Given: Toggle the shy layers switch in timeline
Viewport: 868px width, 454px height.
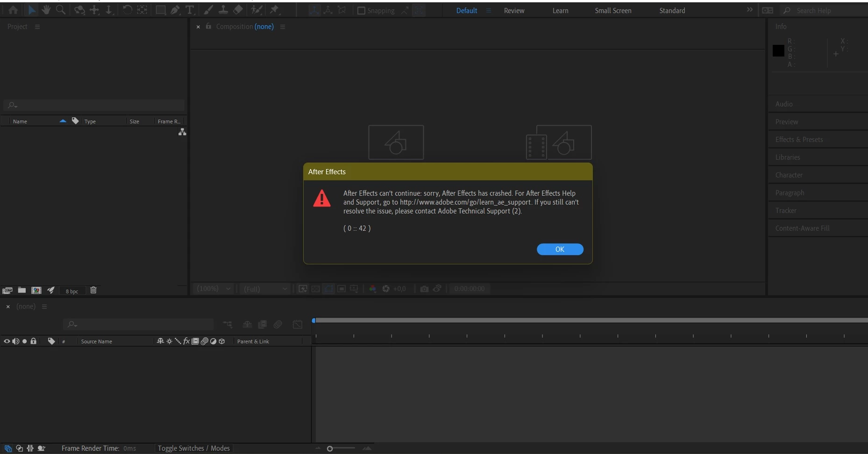Looking at the screenshot, I should 247,324.
